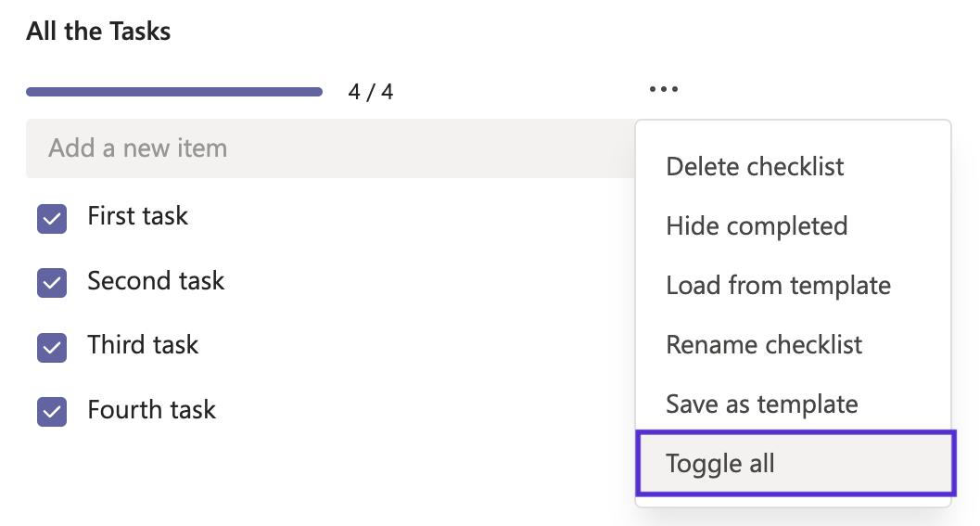Click the All the Tasks title
Screen dimensions: 980x526
click(x=98, y=32)
